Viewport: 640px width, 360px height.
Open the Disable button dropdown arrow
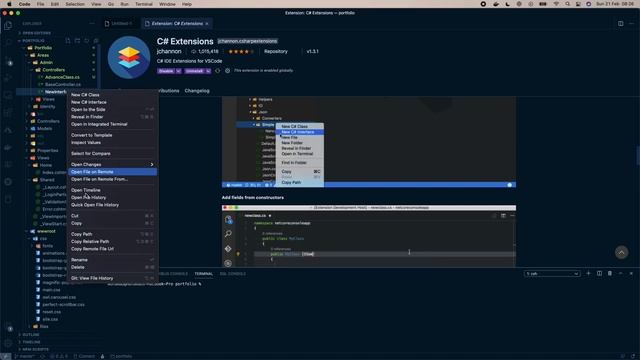(x=178, y=71)
